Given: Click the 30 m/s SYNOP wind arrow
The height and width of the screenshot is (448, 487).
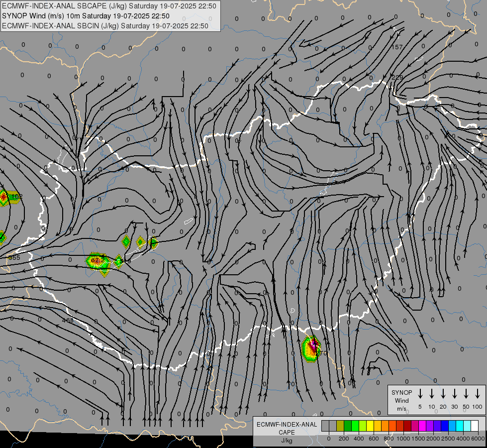Looking at the screenshot, I should pos(454,394).
